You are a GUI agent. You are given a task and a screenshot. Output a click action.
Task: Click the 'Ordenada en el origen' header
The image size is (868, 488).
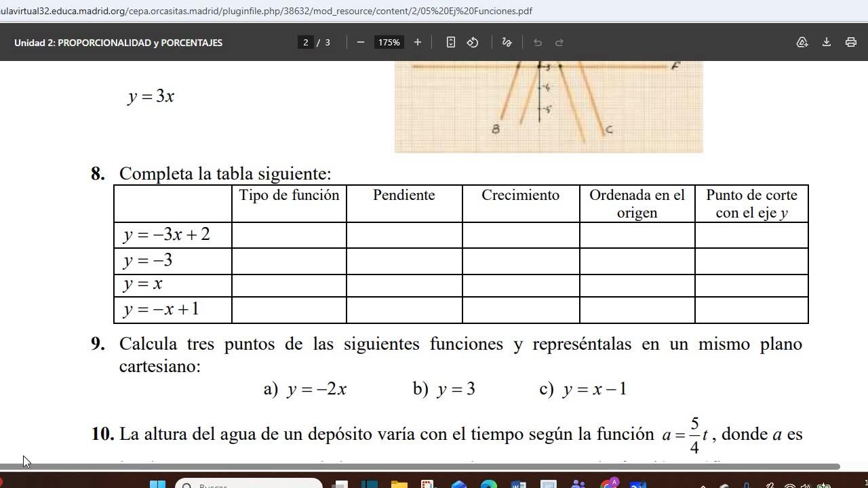tap(637, 203)
